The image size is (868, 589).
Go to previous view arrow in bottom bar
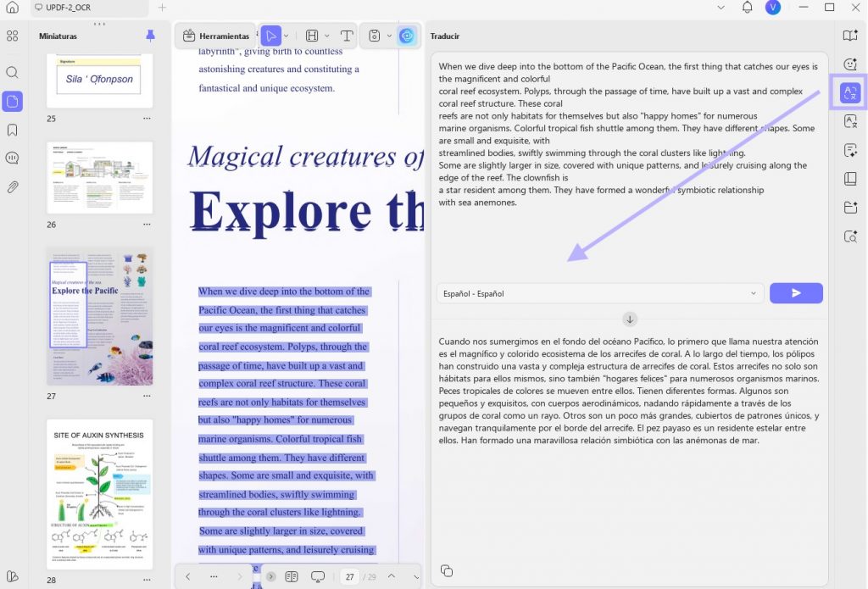(x=188, y=577)
